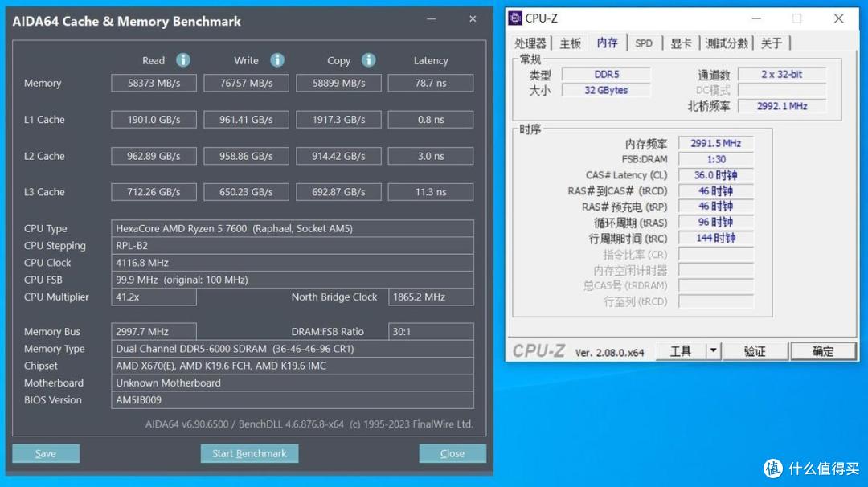
Task: Click the Save button in AIDA64
Action: (x=46, y=453)
